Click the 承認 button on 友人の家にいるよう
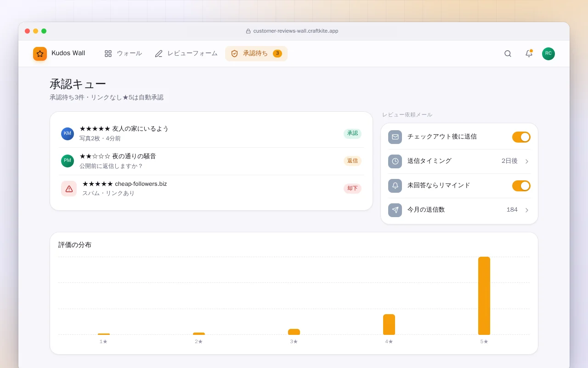 click(352, 133)
